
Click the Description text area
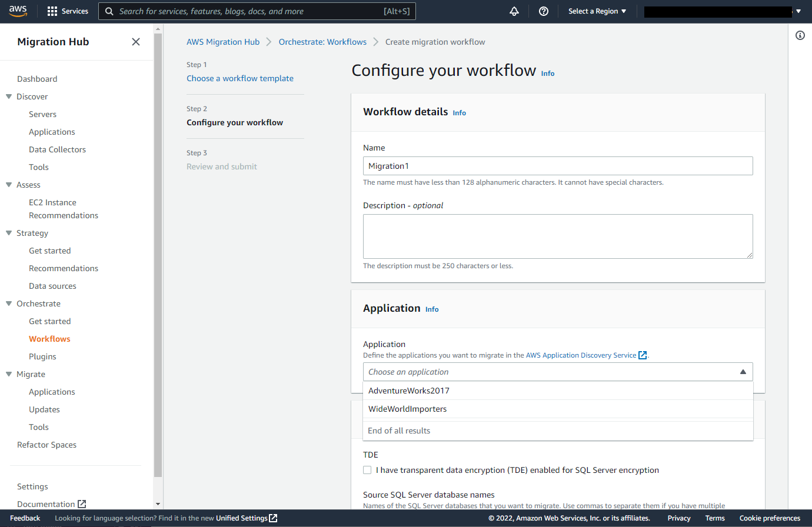click(x=558, y=236)
